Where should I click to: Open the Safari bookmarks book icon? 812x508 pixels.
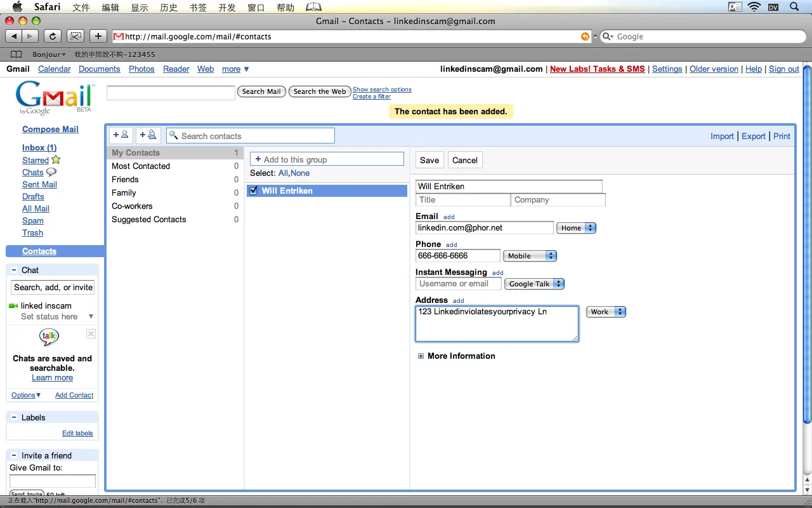(16, 55)
